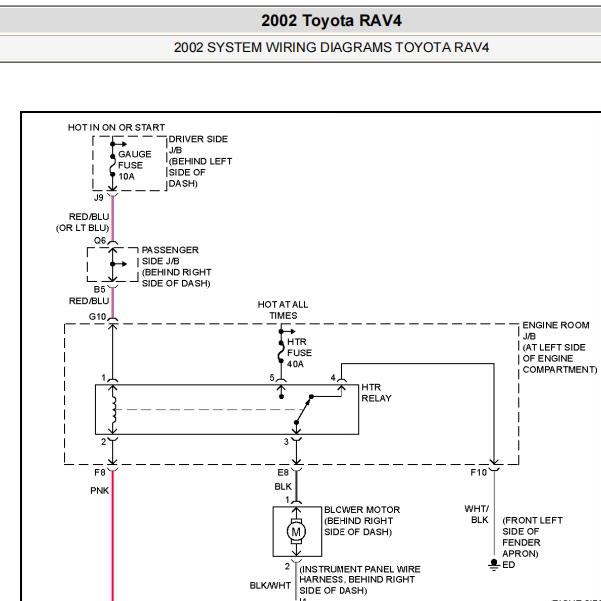Click the HTR relay coil symbol
Screen dimensions: 601x601
(113, 409)
